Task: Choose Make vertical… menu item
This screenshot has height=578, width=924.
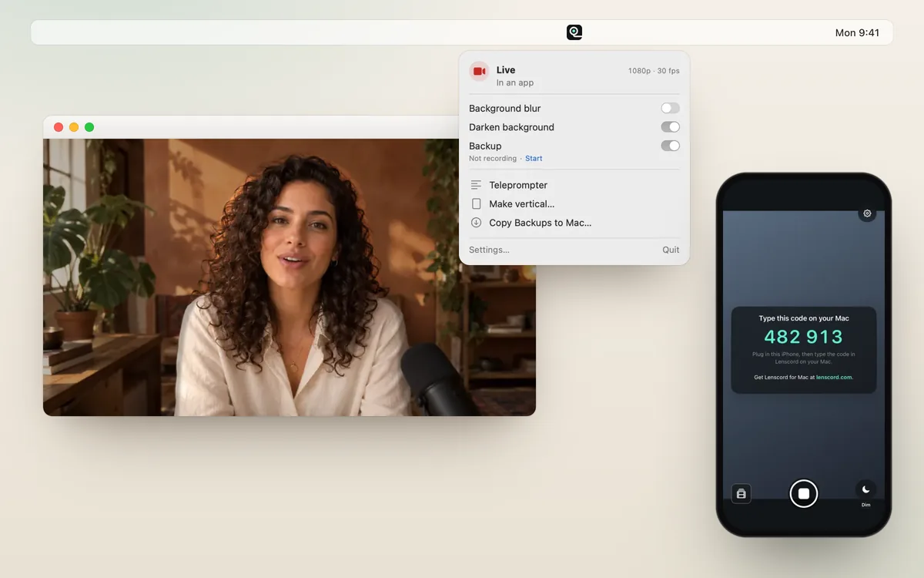Action: pyautogui.click(x=574, y=204)
